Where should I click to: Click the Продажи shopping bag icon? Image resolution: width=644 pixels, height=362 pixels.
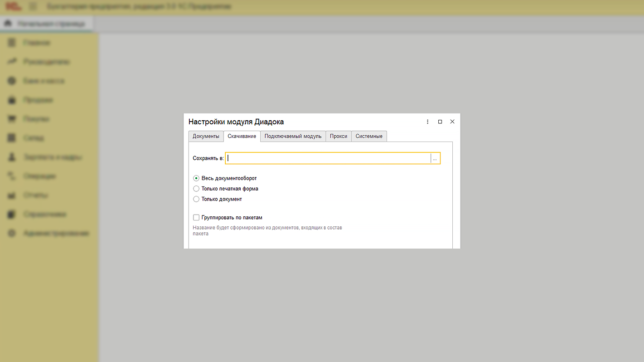coord(12,100)
